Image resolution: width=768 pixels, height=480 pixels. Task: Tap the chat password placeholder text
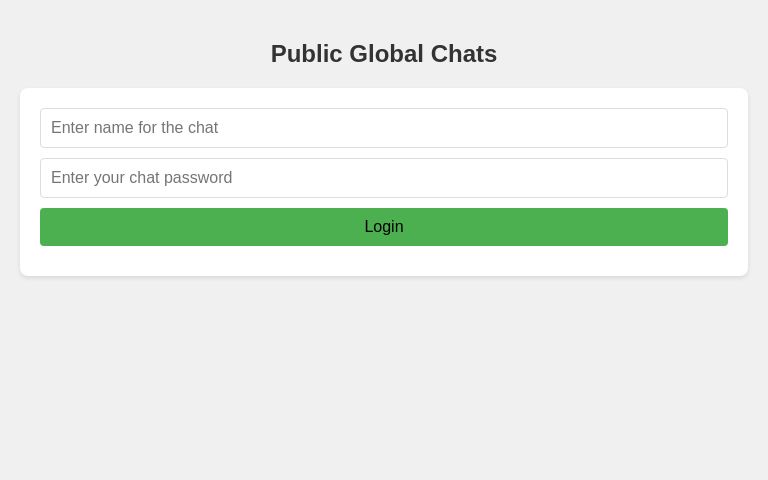pos(142,178)
